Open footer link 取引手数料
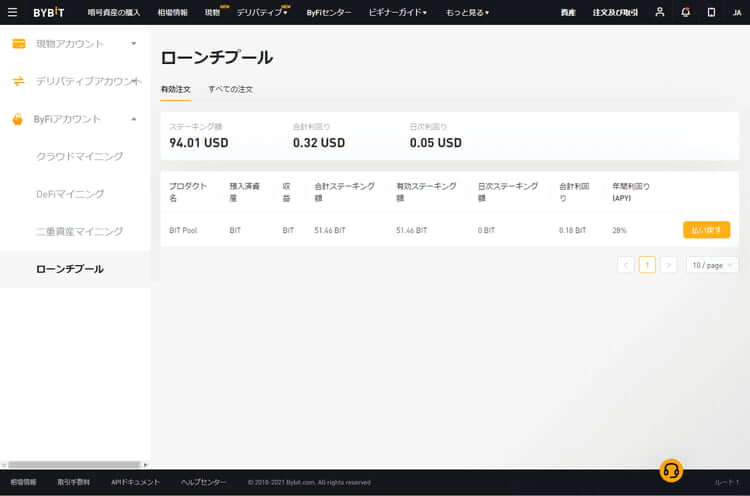Screen dimensions: 750x496 coord(74,483)
